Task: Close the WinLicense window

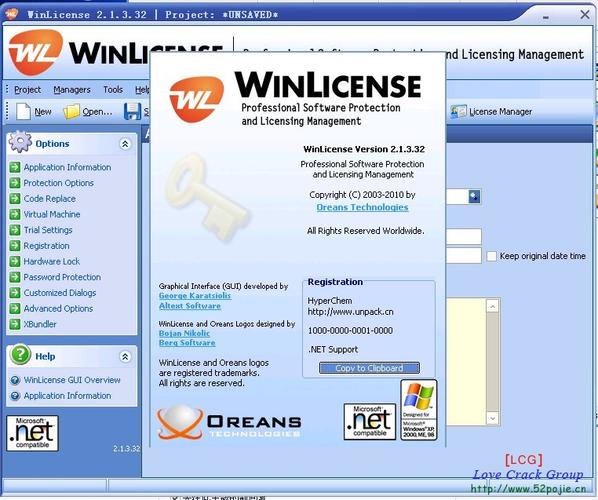Action: (x=584, y=14)
